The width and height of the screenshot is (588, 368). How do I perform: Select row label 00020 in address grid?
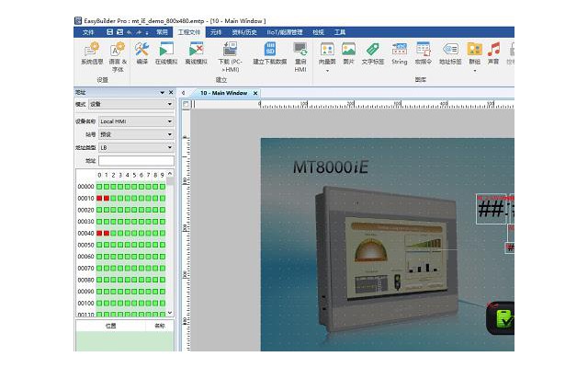click(x=85, y=210)
